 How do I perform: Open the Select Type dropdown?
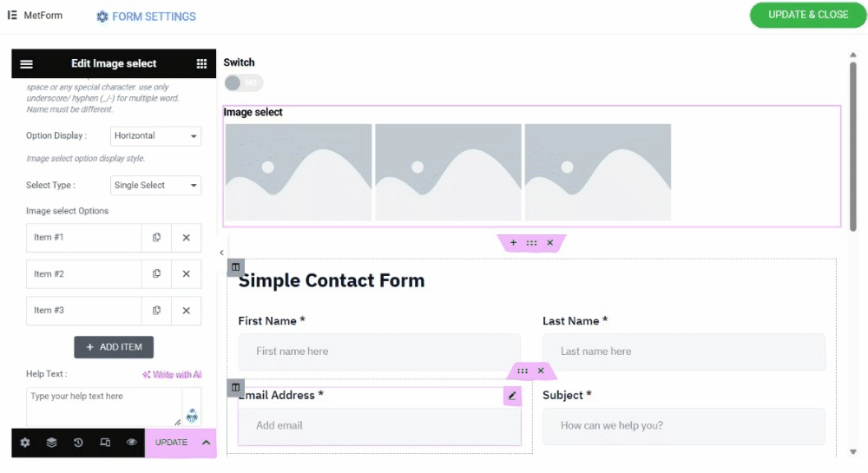tap(155, 186)
